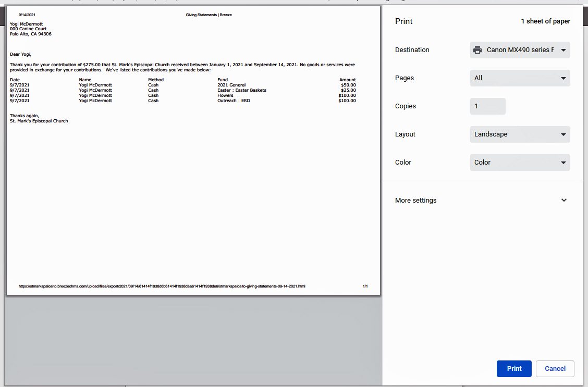Click the "Easter : Easter Baskets" fund entry

click(x=242, y=90)
